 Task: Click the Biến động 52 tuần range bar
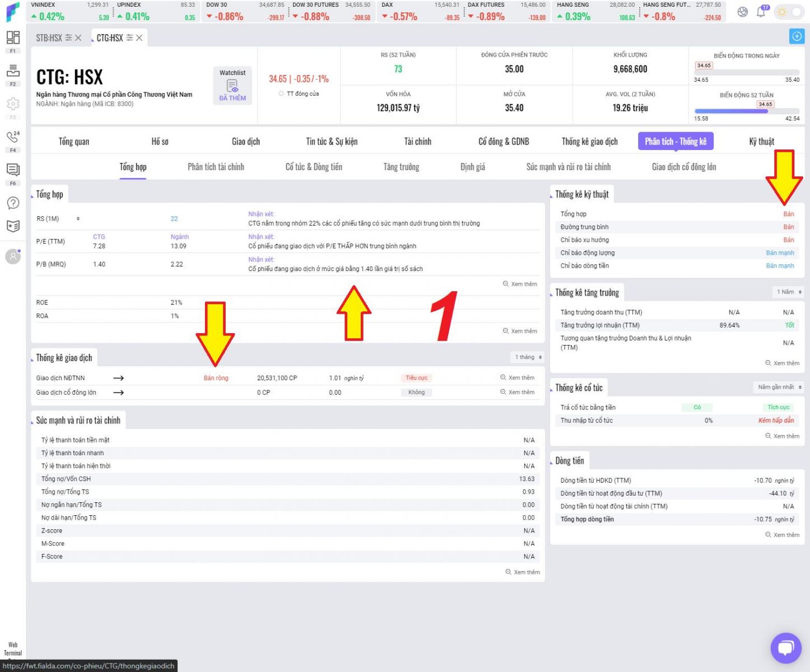tap(747, 111)
